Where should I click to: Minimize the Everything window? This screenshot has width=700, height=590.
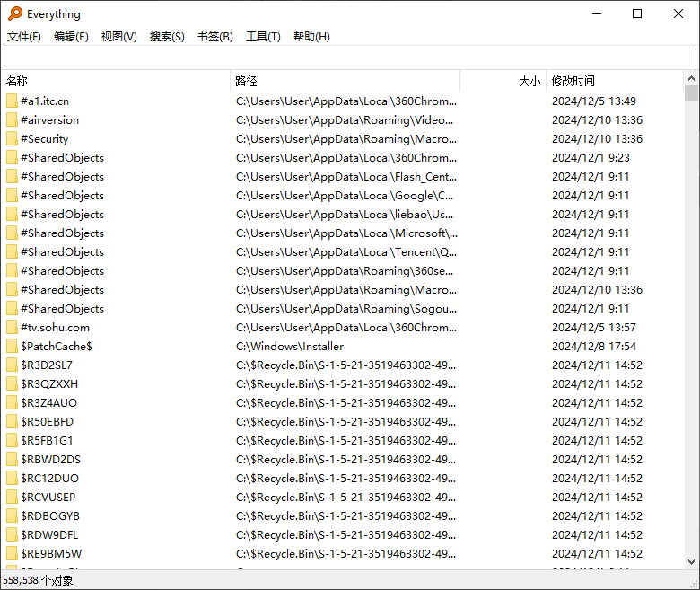597,13
